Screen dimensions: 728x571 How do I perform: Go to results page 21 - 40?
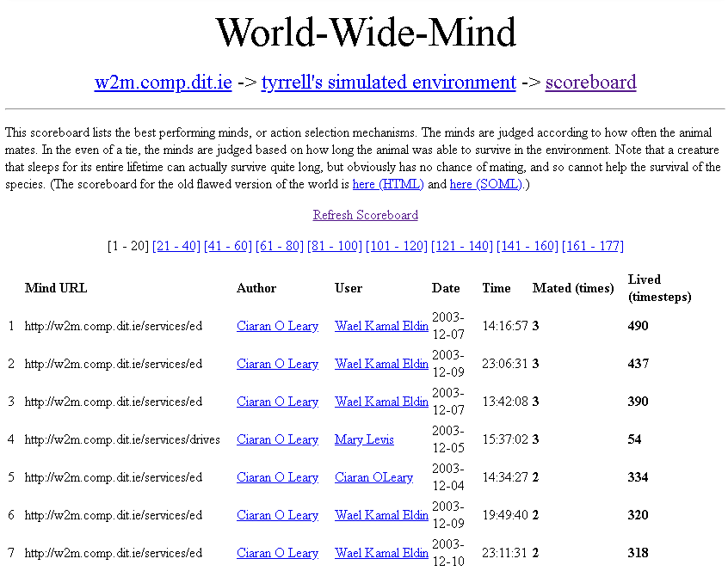176,246
